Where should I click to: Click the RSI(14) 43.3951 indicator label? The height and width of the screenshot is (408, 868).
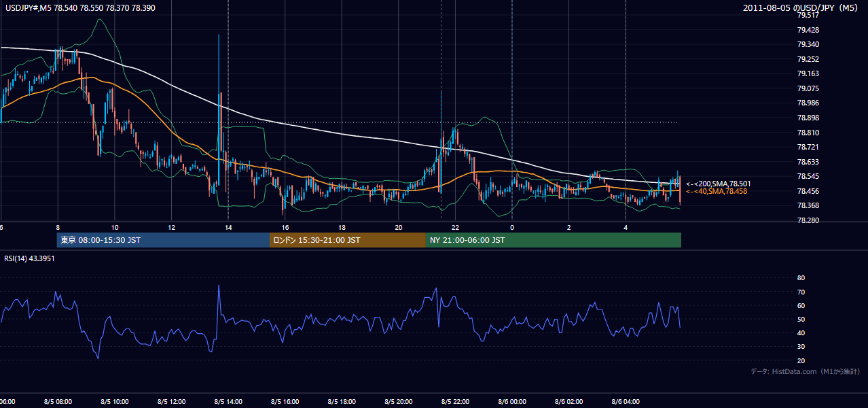coord(30,258)
